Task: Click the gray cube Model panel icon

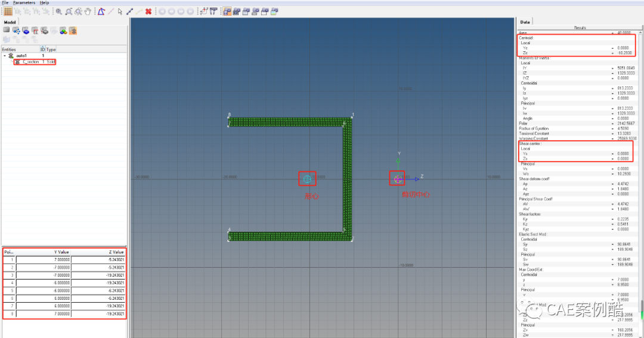Action: (x=7, y=30)
